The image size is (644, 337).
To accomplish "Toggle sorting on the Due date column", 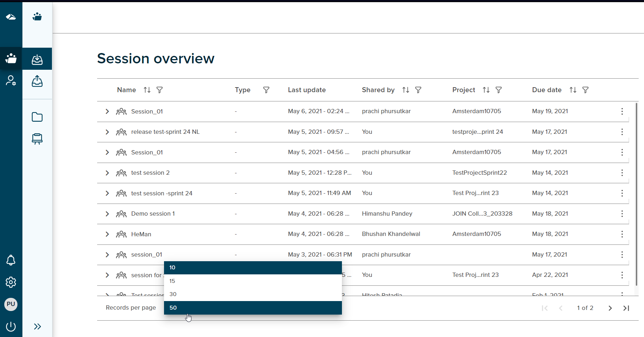I will tap(573, 90).
